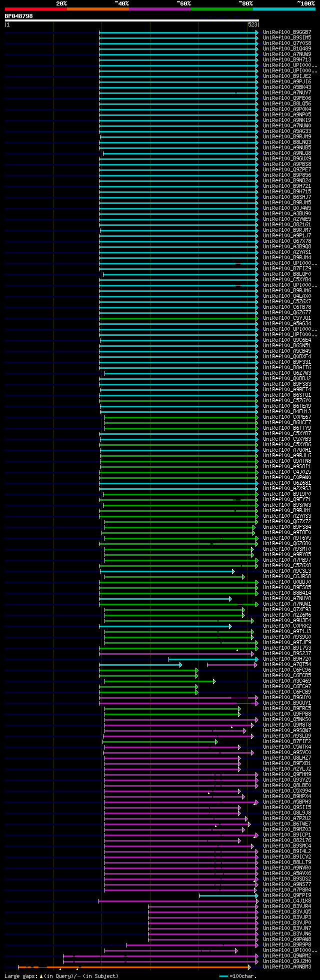Open hit UniRef100_B1Q489

[287, 48]
